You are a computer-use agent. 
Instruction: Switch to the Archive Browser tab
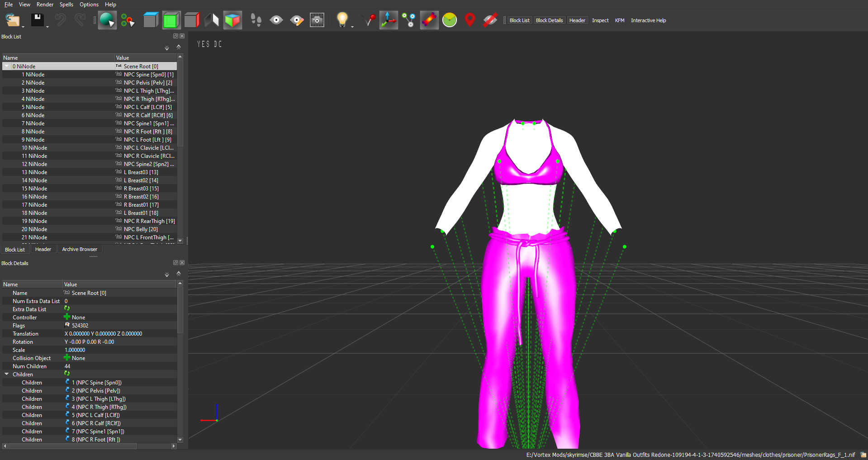80,249
